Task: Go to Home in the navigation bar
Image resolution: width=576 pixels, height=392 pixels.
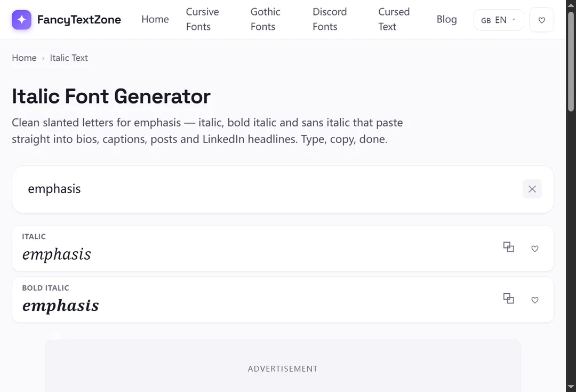Action: pyautogui.click(x=155, y=19)
